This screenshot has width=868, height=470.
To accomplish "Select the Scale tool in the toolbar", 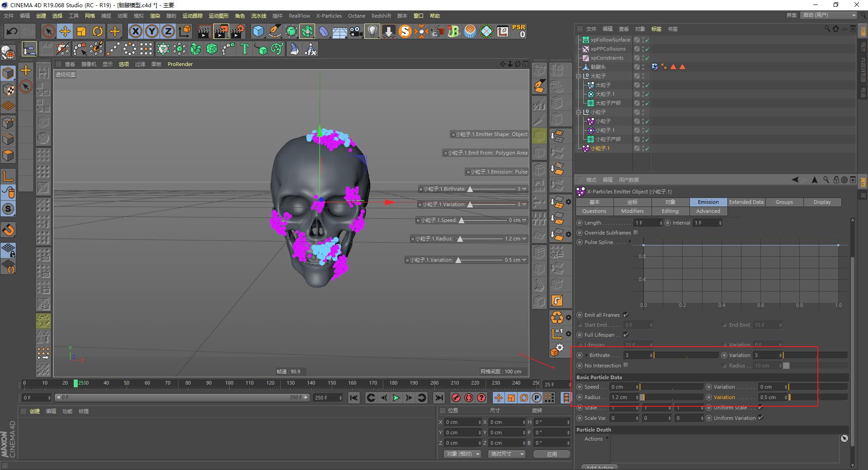I will pyautogui.click(x=81, y=31).
